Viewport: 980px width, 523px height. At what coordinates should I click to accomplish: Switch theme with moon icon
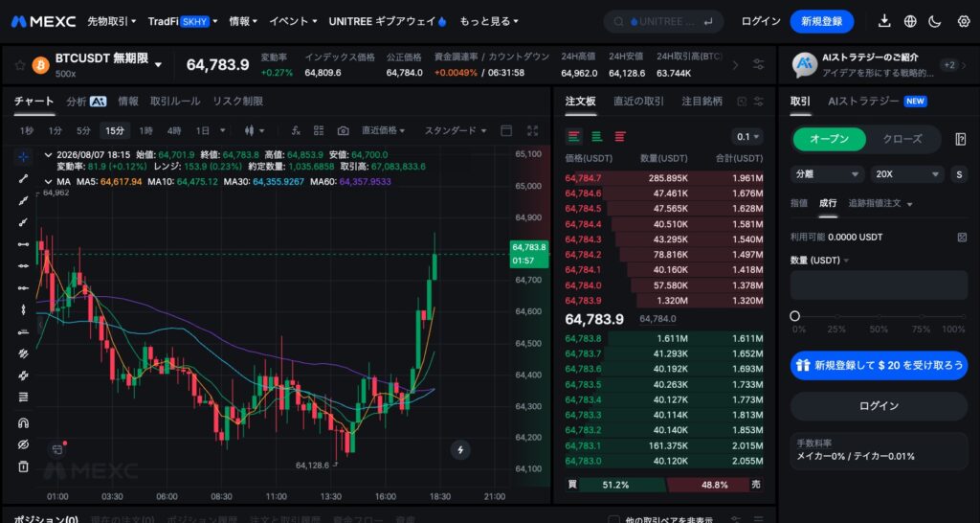(x=935, y=22)
